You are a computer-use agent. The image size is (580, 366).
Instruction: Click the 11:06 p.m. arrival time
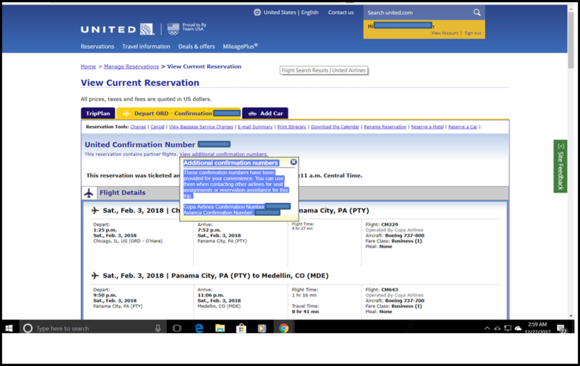pyautogui.click(x=210, y=295)
